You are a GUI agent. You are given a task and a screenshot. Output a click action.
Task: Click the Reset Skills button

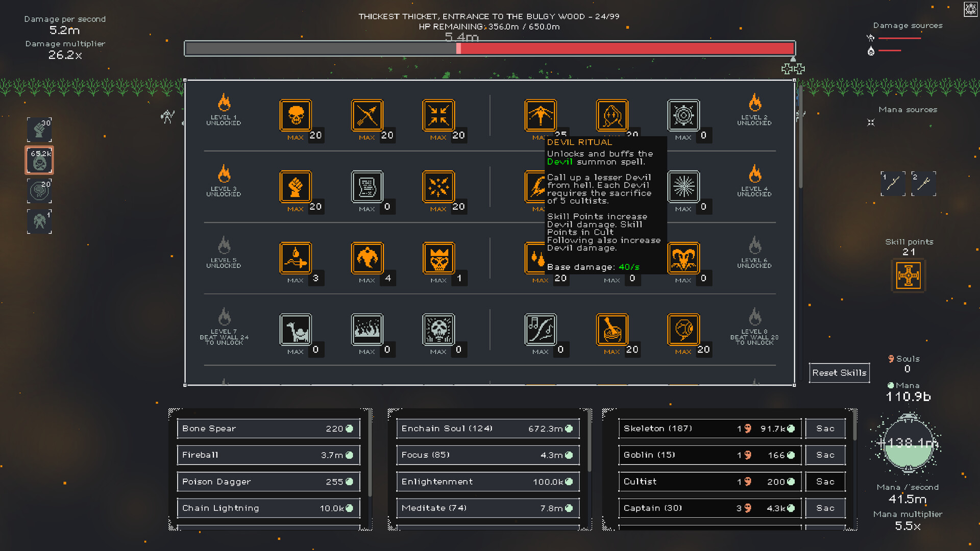839,372
